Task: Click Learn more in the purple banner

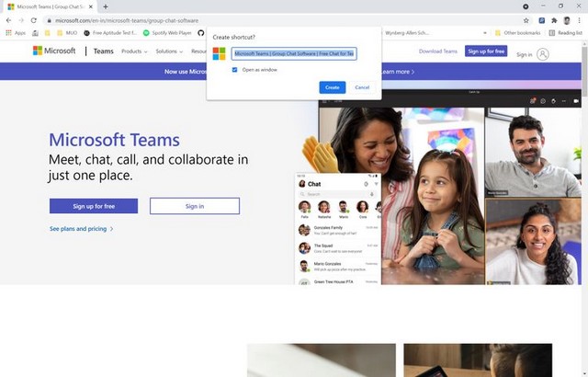Action: coord(398,72)
